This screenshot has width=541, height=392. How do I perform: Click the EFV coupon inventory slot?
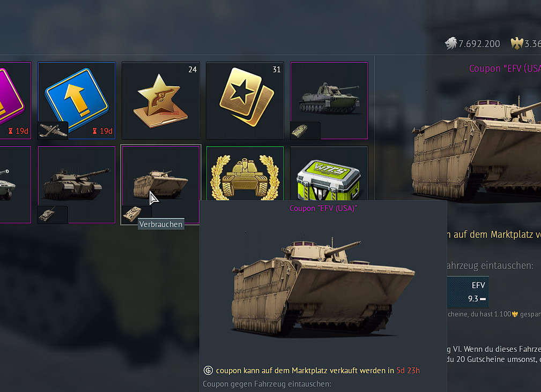coord(161,185)
